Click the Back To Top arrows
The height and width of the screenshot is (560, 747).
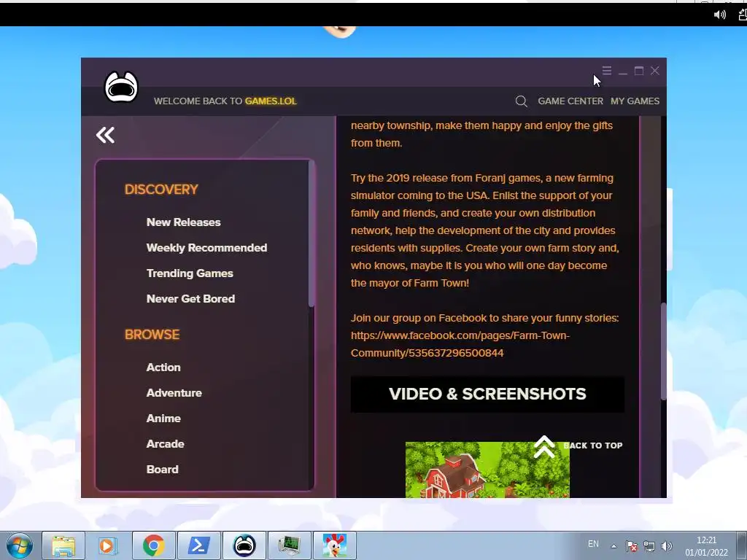pyautogui.click(x=544, y=447)
